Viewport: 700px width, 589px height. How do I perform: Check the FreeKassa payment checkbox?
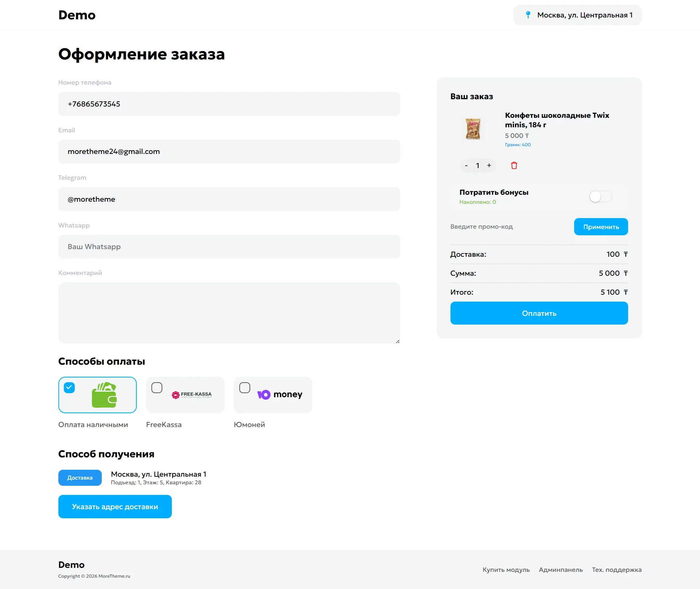click(157, 387)
